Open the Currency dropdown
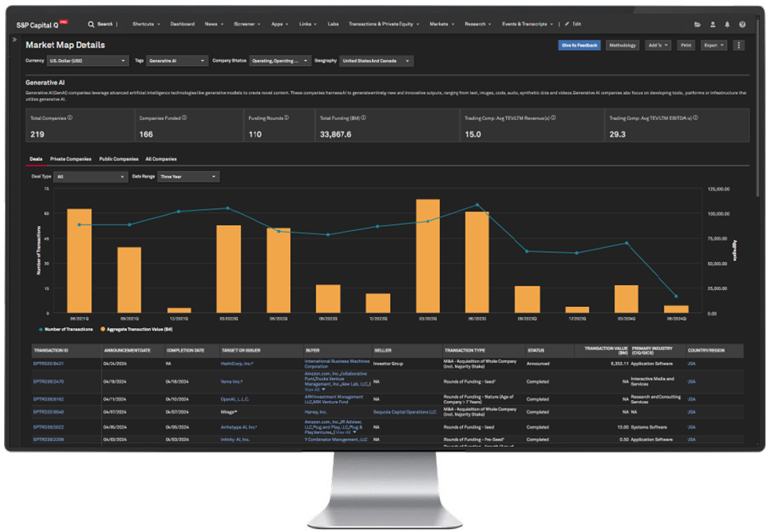 pyautogui.click(x=88, y=61)
